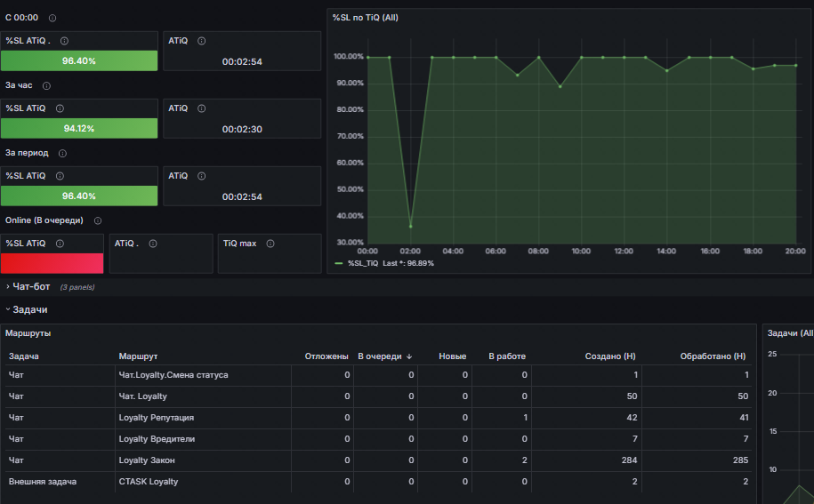814x504 pixels.
Task: Click info icon next to 'С 00:00'
Action: click(52, 18)
